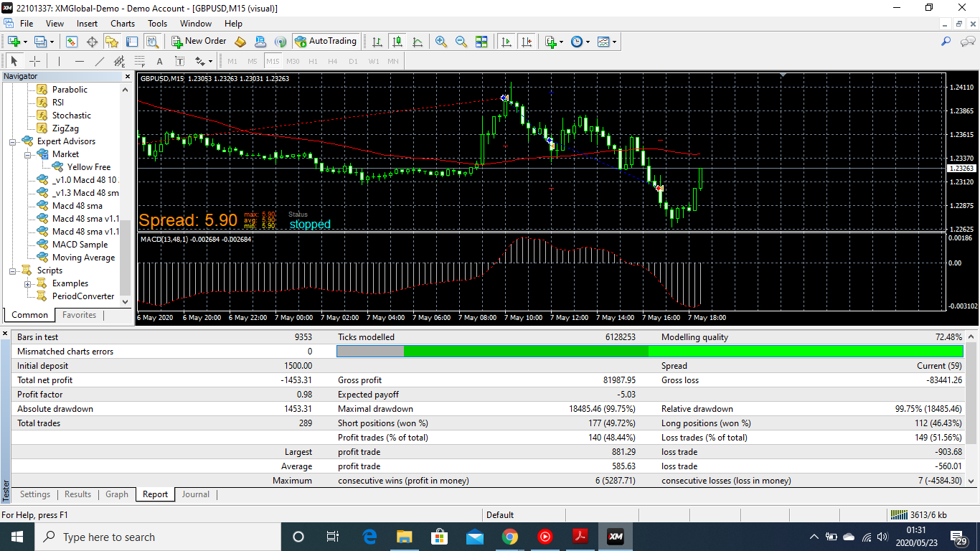Close the Navigator panel
980x551 pixels.
[128, 76]
